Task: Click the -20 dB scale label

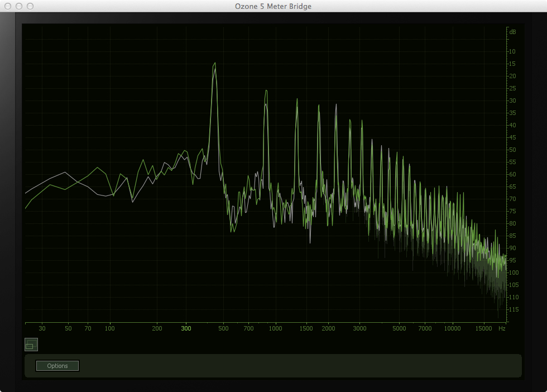Action: coord(511,76)
